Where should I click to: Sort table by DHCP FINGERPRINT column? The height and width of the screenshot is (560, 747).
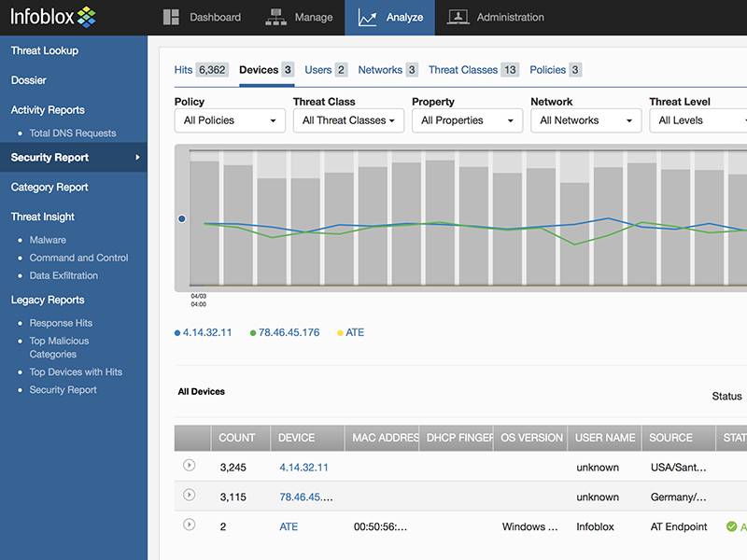click(x=456, y=438)
